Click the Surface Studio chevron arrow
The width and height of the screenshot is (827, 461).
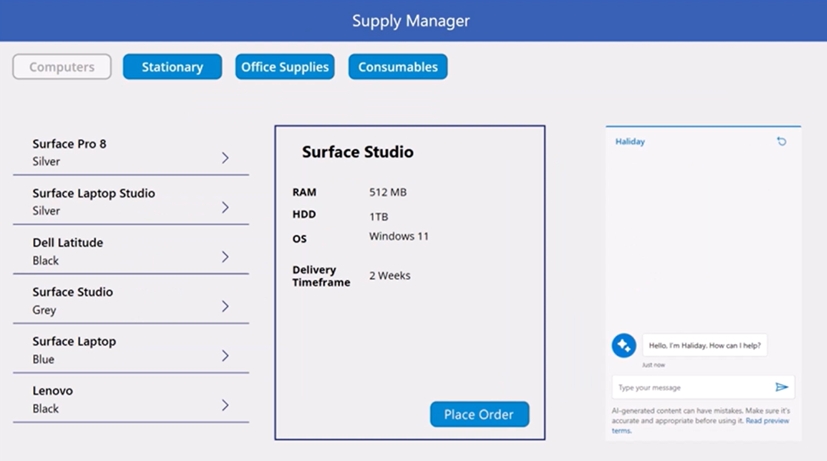point(225,306)
